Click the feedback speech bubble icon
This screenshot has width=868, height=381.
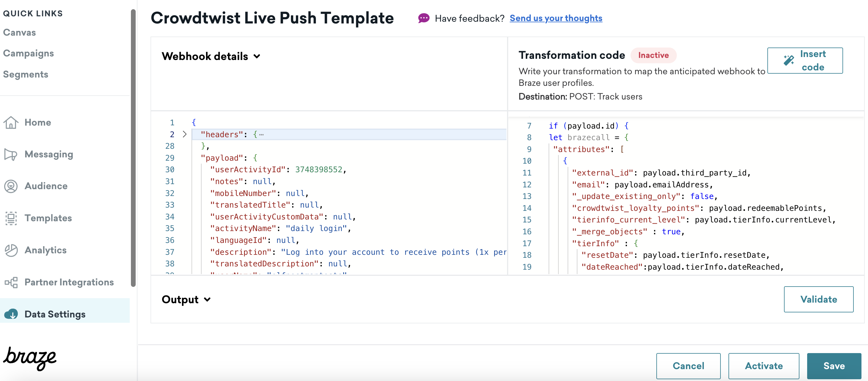[x=424, y=18]
